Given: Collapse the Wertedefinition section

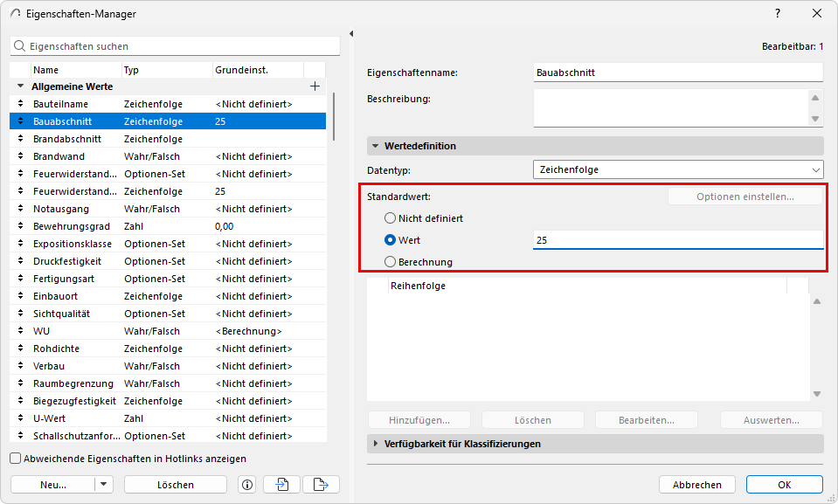Looking at the screenshot, I should tap(376, 146).
